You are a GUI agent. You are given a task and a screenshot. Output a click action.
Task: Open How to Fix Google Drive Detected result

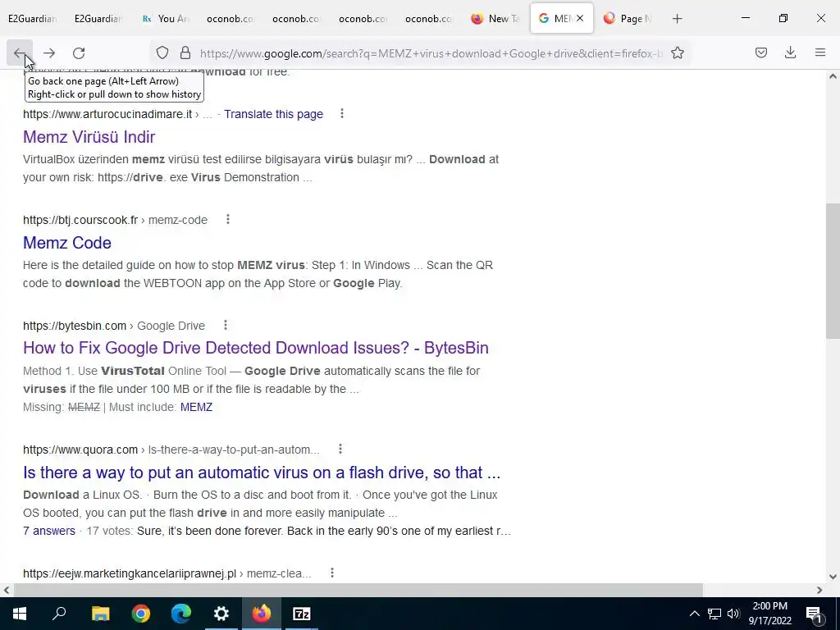pyautogui.click(x=256, y=348)
